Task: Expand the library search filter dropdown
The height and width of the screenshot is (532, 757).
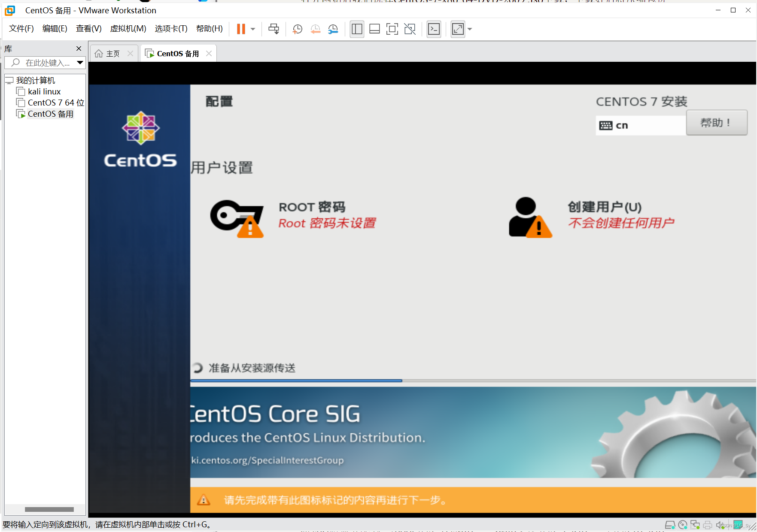Action: point(80,63)
